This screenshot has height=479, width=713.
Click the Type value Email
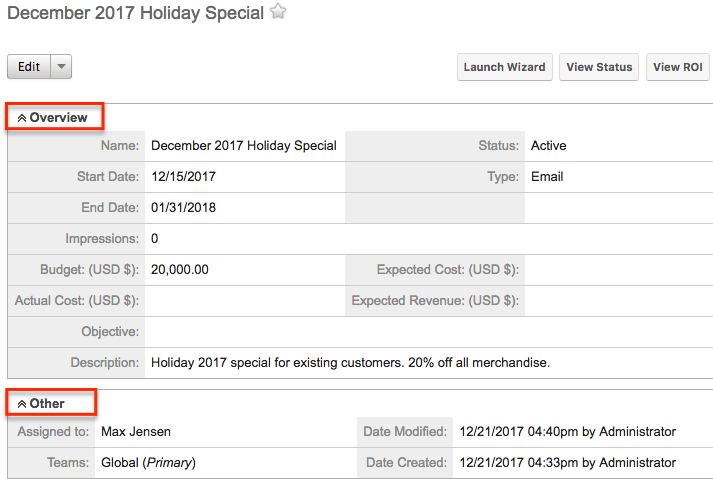click(x=546, y=177)
